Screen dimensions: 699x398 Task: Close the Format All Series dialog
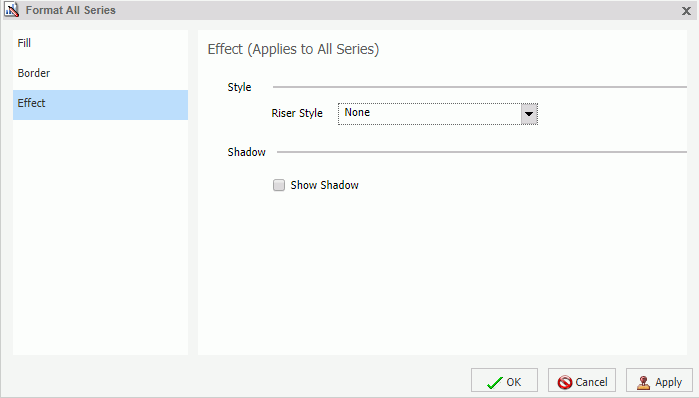coord(686,11)
